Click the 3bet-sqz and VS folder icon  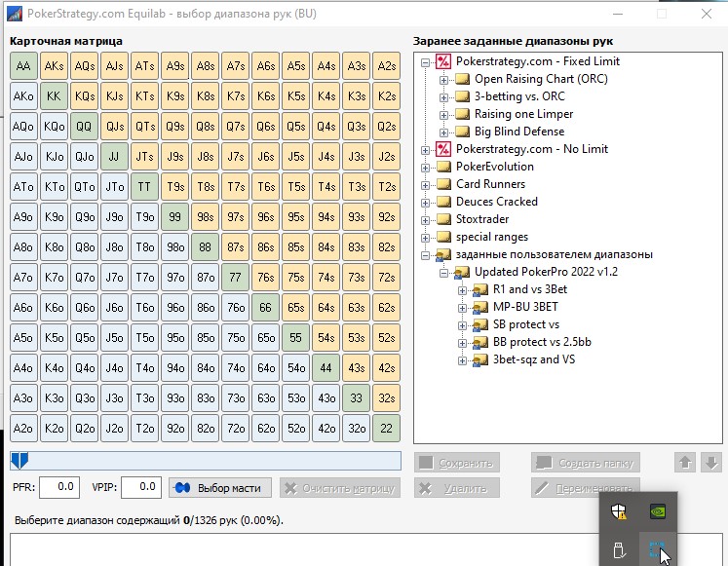[480, 360]
